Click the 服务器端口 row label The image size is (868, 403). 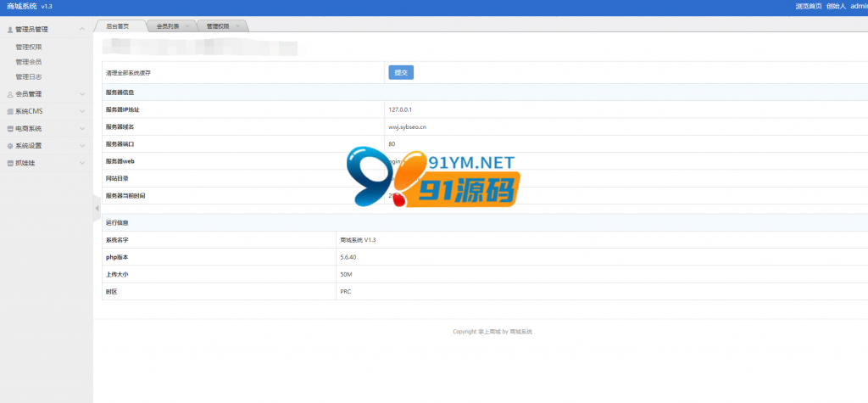point(120,144)
